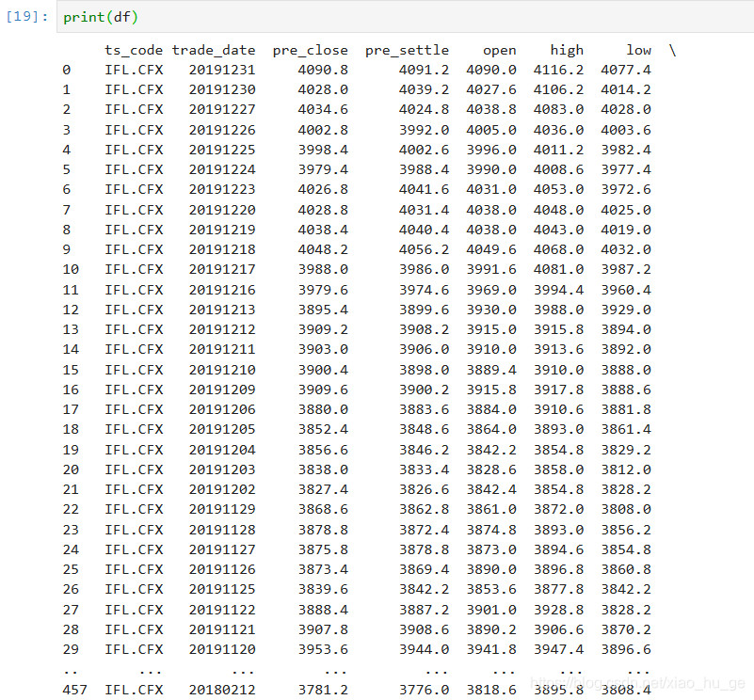Select low value 3982.4
This screenshot has width=754, height=700.
626,150
